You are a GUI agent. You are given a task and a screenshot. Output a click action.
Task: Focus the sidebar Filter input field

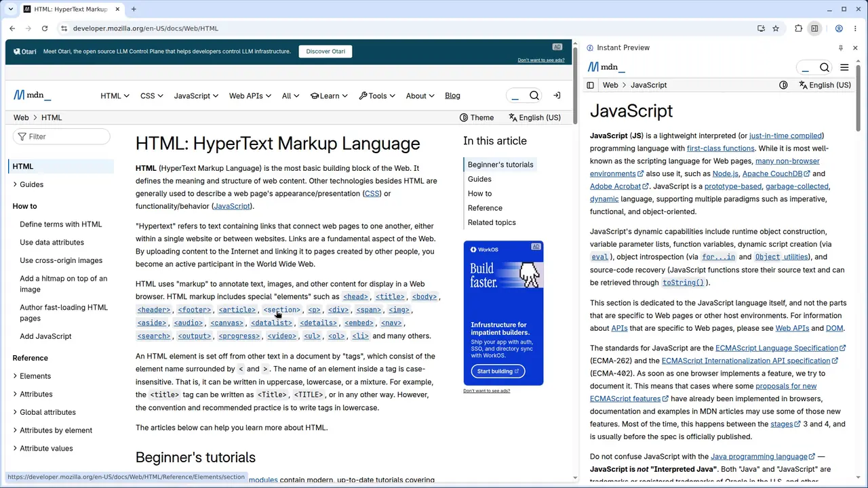pyautogui.click(x=61, y=136)
